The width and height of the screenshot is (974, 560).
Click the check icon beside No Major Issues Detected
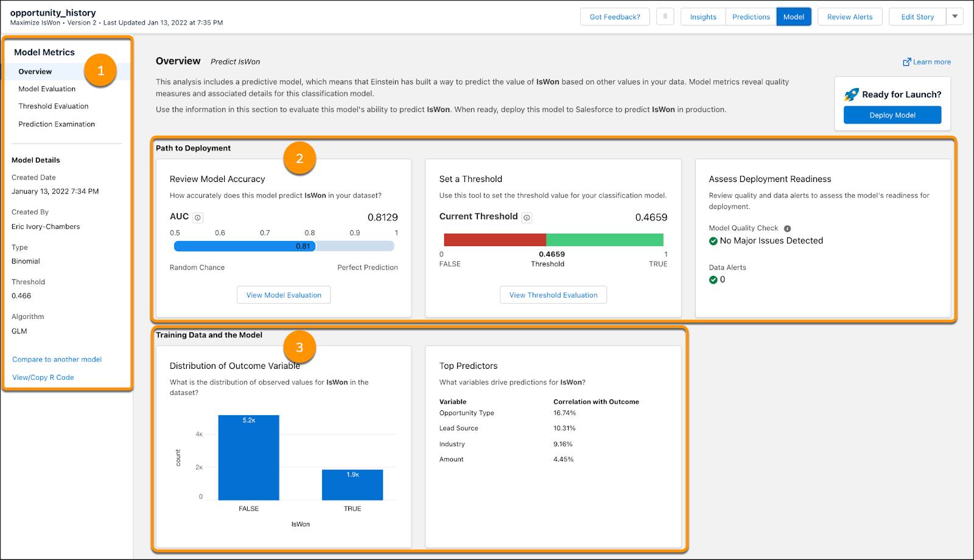click(713, 240)
